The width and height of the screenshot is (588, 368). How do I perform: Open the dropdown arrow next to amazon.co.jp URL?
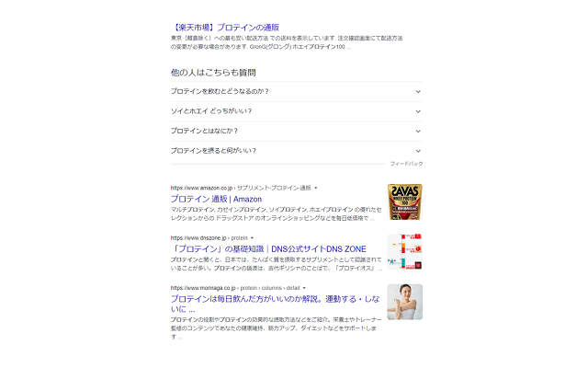(316, 188)
